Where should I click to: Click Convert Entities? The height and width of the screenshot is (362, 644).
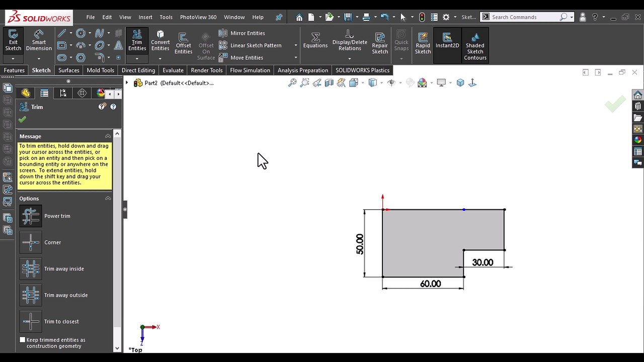point(160,40)
